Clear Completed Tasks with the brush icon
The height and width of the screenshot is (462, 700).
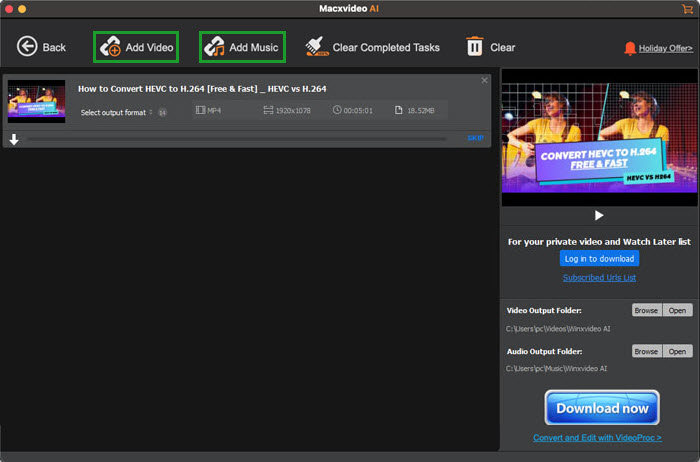point(317,47)
